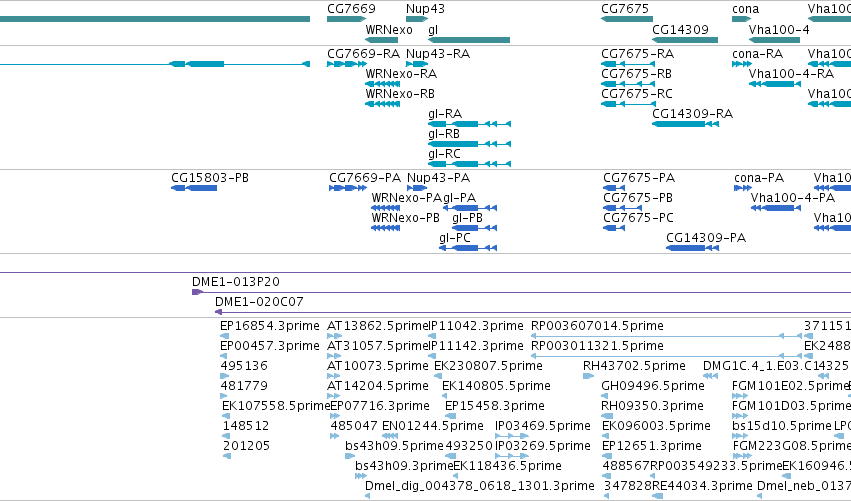Select transcript WRNexo-RB

click(x=400, y=94)
